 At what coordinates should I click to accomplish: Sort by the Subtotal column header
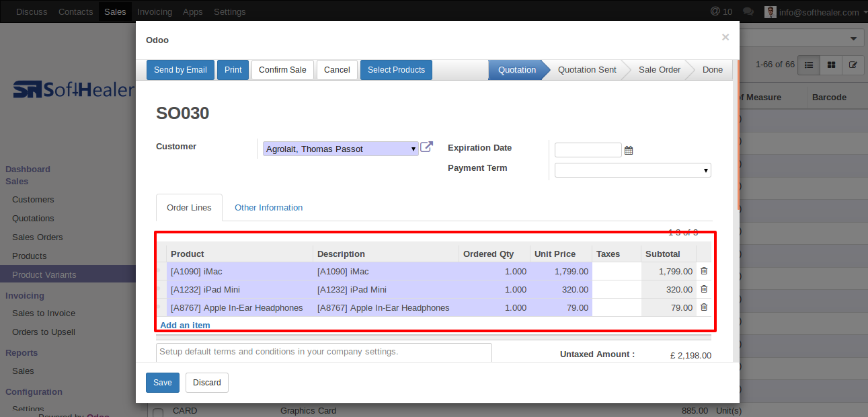coord(668,254)
